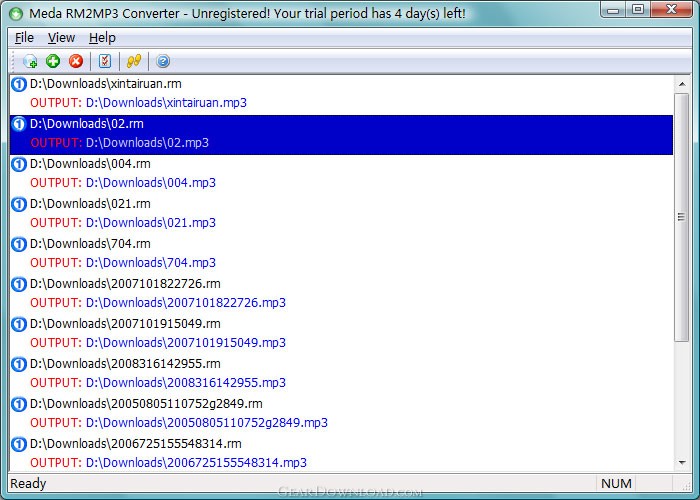Minimize the Meda RM2MP3 Converter window

click(x=613, y=10)
